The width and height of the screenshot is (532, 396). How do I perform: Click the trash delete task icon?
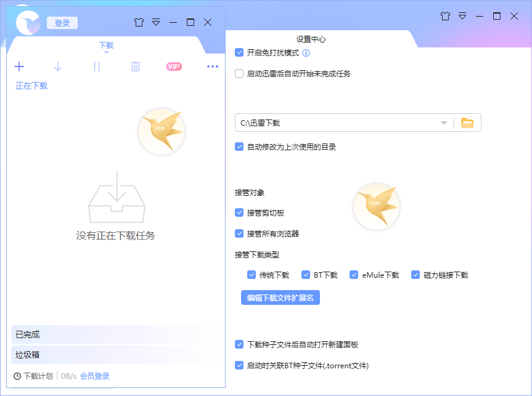(x=136, y=67)
